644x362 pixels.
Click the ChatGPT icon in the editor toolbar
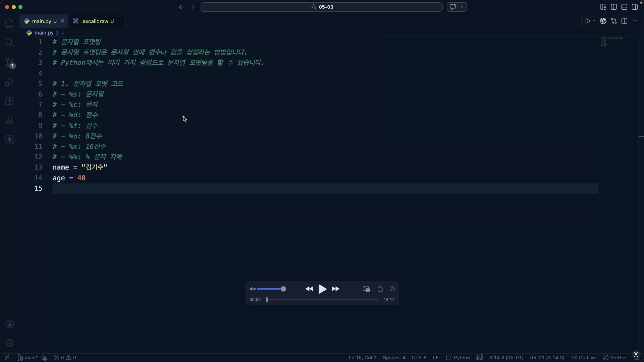(603, 21)
